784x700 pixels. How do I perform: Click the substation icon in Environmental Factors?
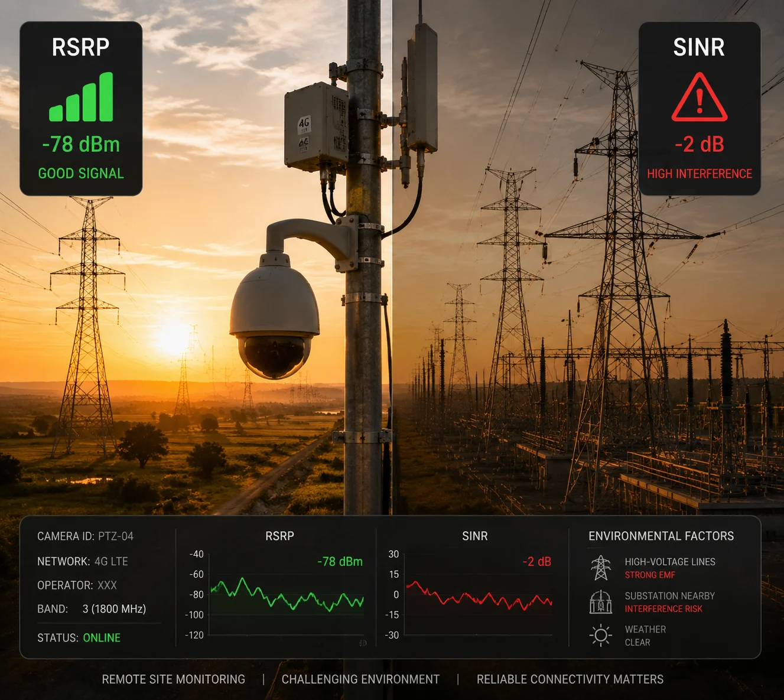click(601, 602)
